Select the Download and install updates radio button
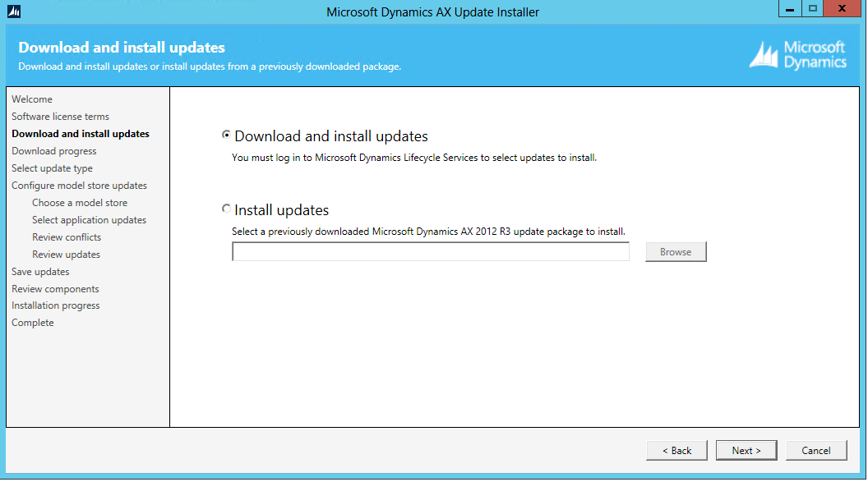The height and width of the screenshot is (482, 868). (x=226, y=135)
